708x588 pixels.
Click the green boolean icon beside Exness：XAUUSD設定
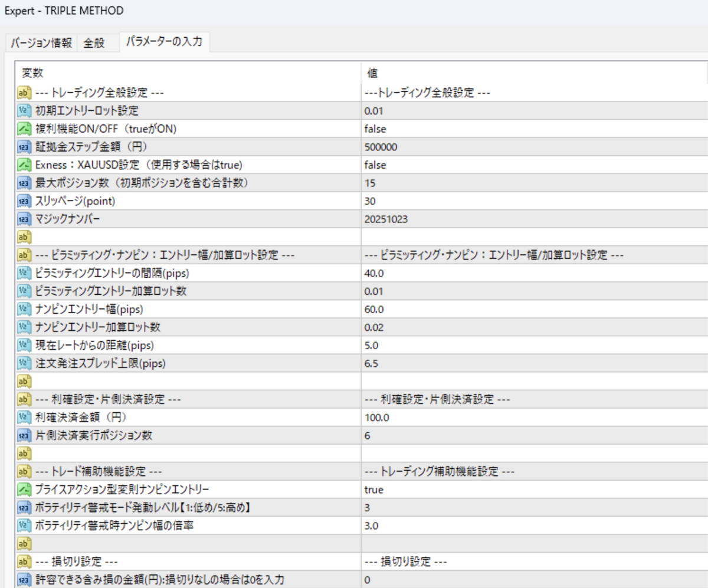[24, 165]
